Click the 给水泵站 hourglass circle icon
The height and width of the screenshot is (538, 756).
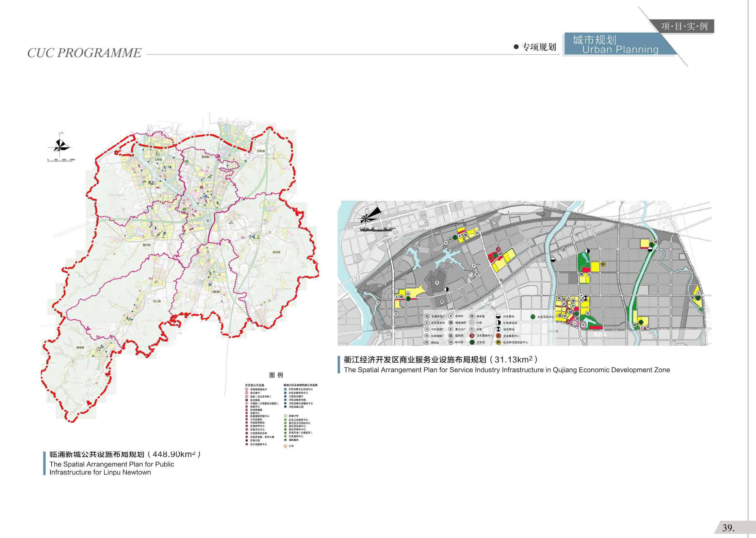pos(498,329)
